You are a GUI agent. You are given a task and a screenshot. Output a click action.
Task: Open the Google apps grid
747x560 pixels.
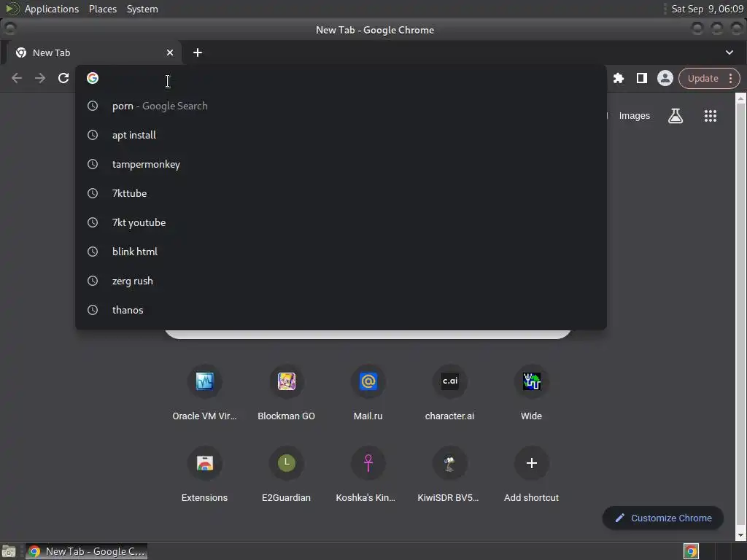click(x=711, y=116)
